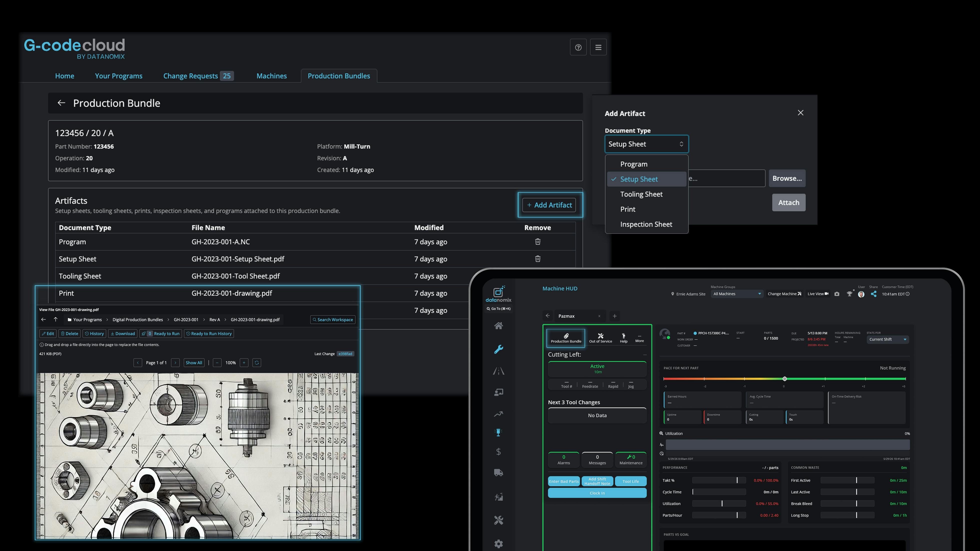Click the trophy icon in HUD header

pos(849,294)
